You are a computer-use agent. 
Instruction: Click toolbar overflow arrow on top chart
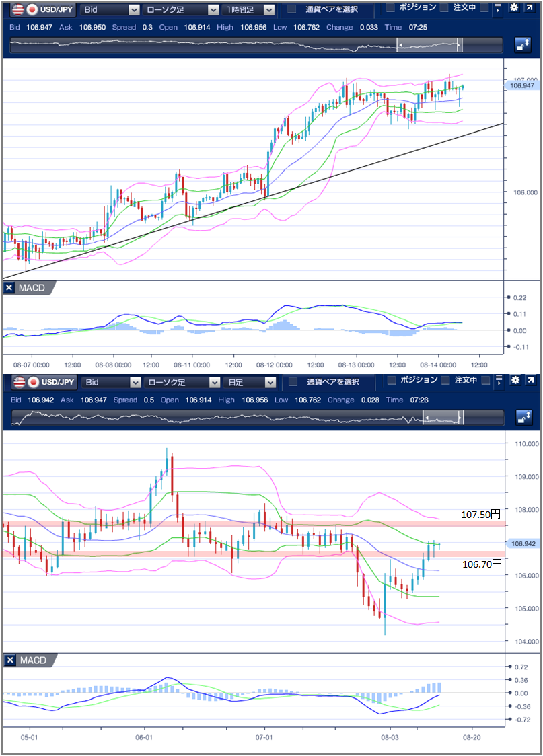click(x=497, y=9)
